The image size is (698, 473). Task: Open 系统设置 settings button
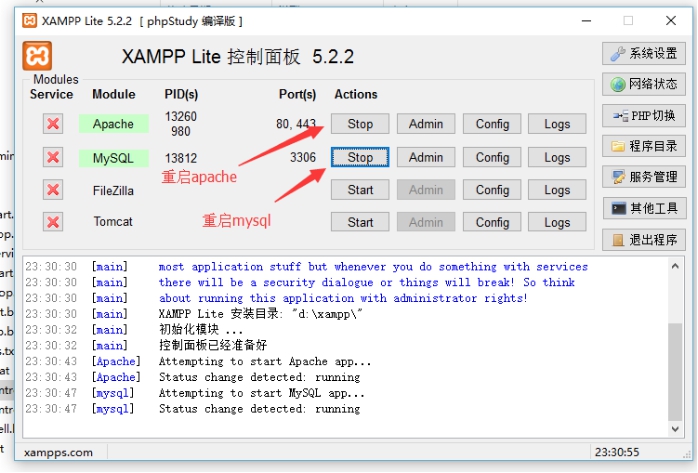point(643,53)
